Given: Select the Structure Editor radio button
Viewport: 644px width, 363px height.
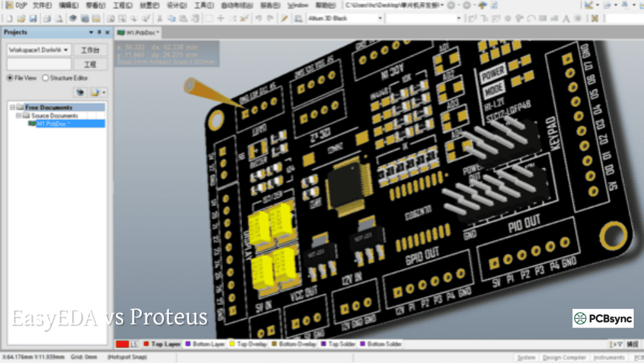Looking at the screenshot, I should 45,78.
